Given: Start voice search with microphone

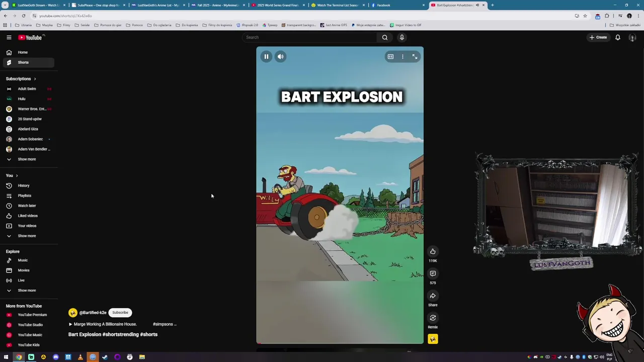Looking at the screenshot, I should pyautogui.click(x=401, y=37).
